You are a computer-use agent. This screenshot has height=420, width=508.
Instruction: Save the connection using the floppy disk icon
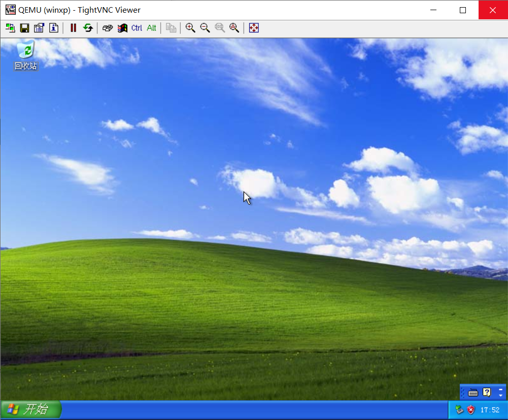[x=25, y=28]
